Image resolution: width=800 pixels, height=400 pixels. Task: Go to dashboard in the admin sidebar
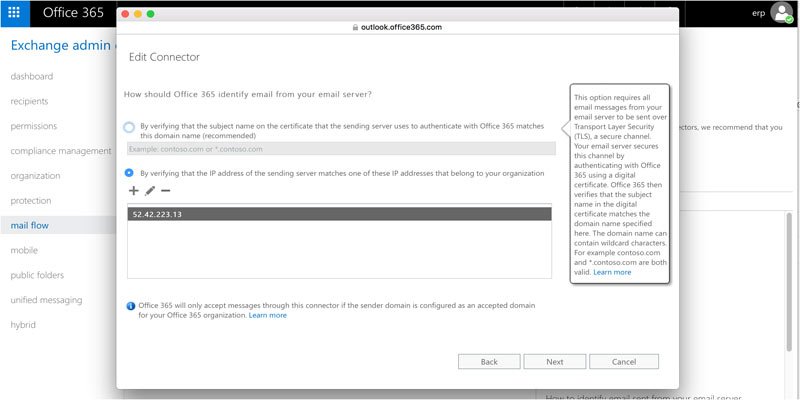coord(32,77)
